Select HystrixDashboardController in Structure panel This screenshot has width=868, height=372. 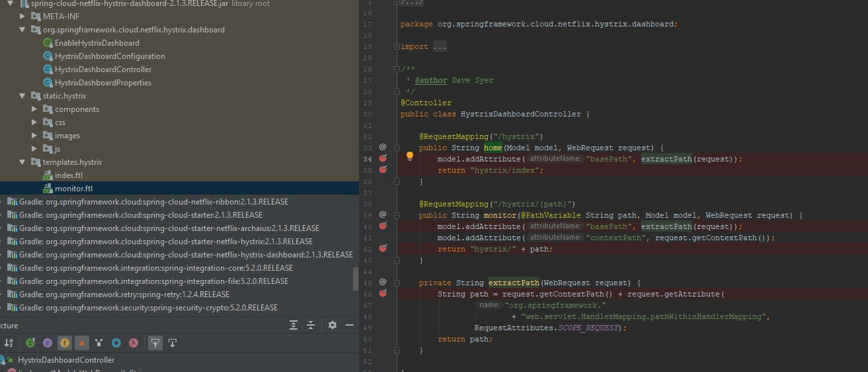pyautogui.click(x=66, y=360)
